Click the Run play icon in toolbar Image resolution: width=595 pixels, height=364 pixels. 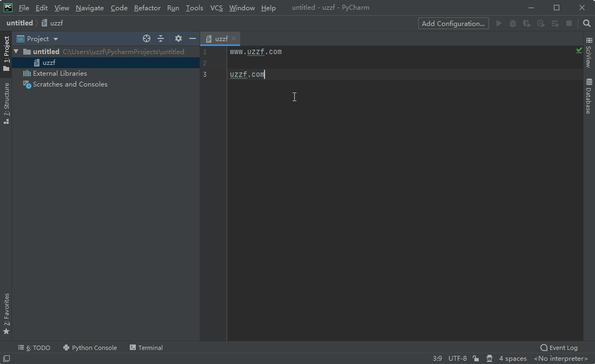click(499, 24)
